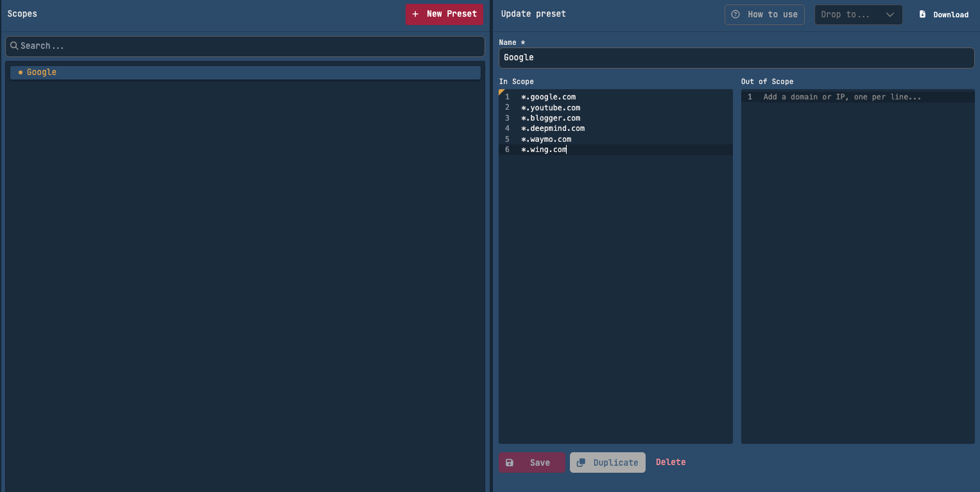Click the question mark help icon

click(735, 15)
